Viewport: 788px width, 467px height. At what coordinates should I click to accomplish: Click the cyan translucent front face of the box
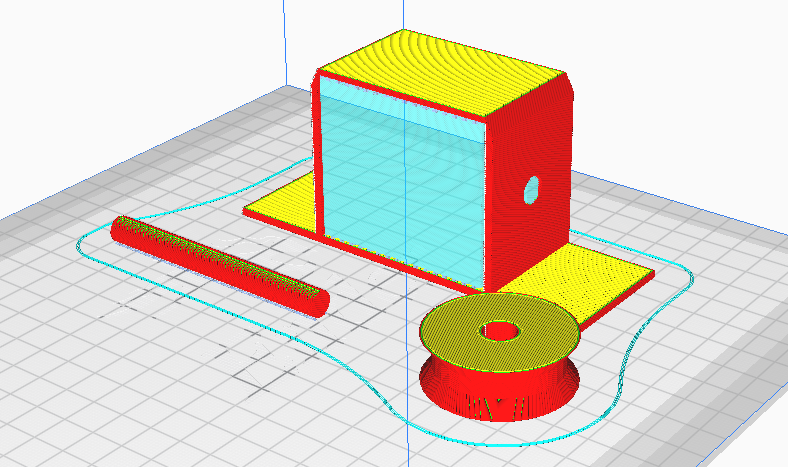[404, 182]
